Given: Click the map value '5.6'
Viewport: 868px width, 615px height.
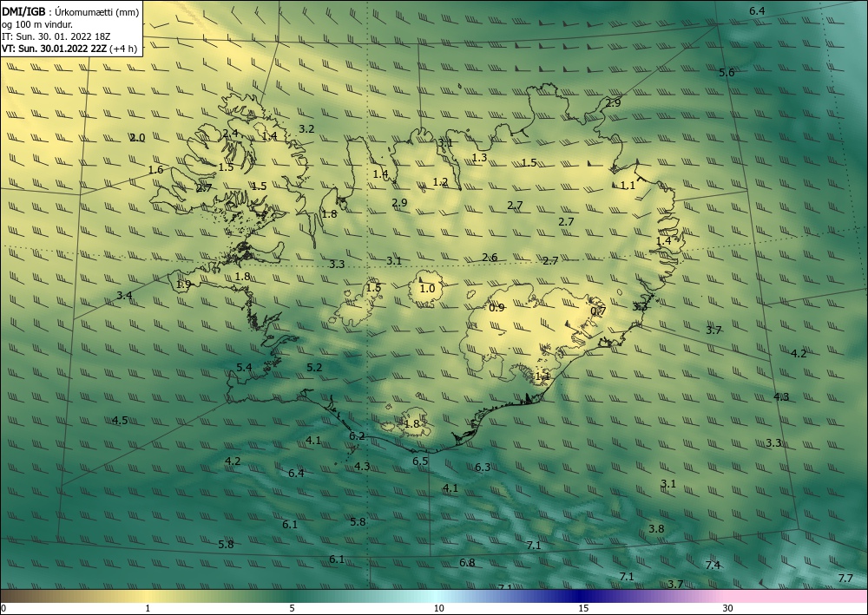Looking at the screenshot, I should [727, 73].
